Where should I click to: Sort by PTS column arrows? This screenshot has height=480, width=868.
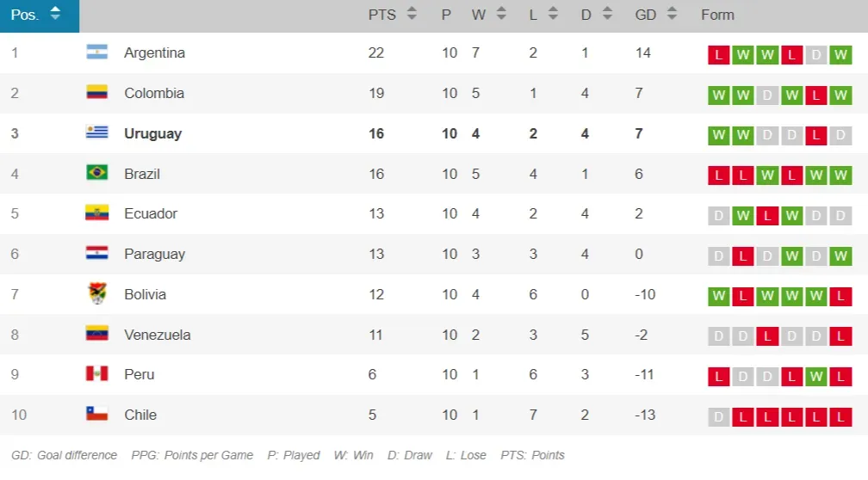412,13
